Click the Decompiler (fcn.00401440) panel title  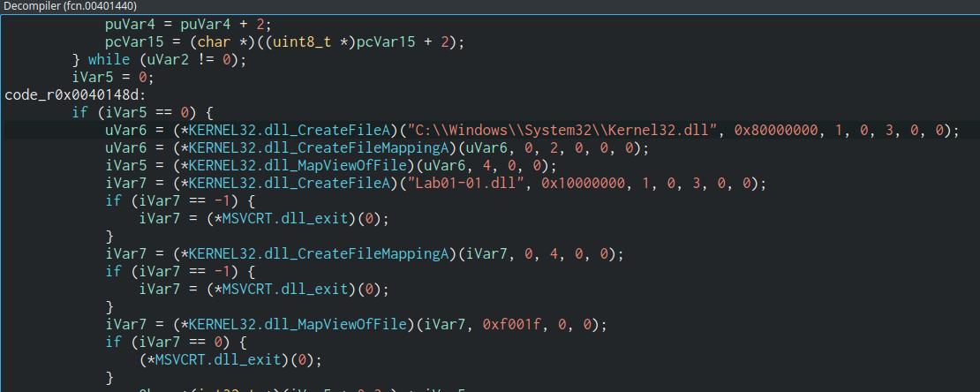(69, 6)
